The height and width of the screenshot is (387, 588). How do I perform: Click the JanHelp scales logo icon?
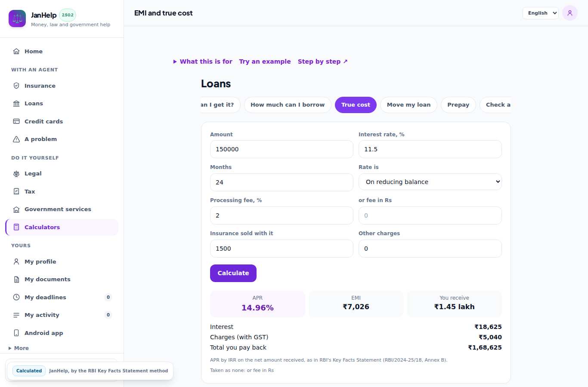(x=17, y=18)
